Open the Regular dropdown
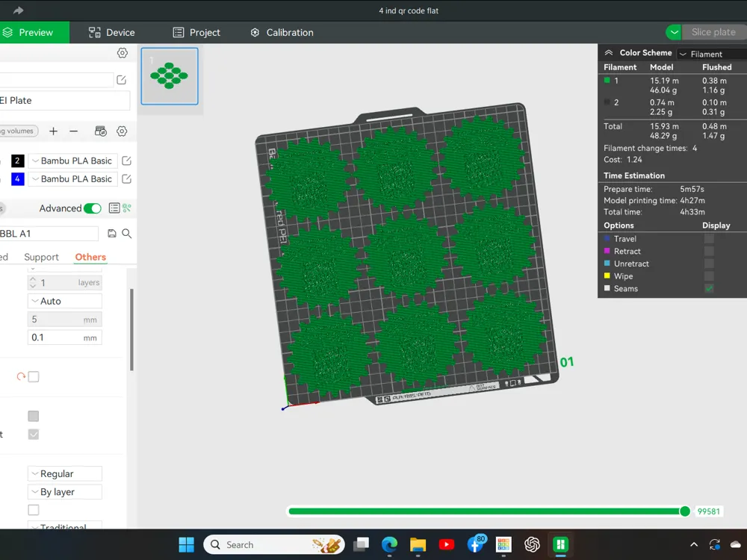The image size is (747, 560). [65, 474]
